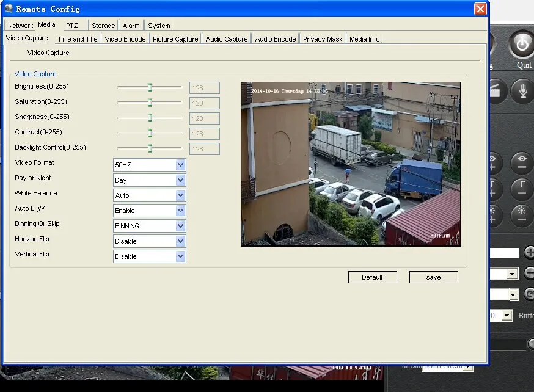Expand the Day or Night dropdown
This screenshot has width=534, height=392.
click(180, 180)
